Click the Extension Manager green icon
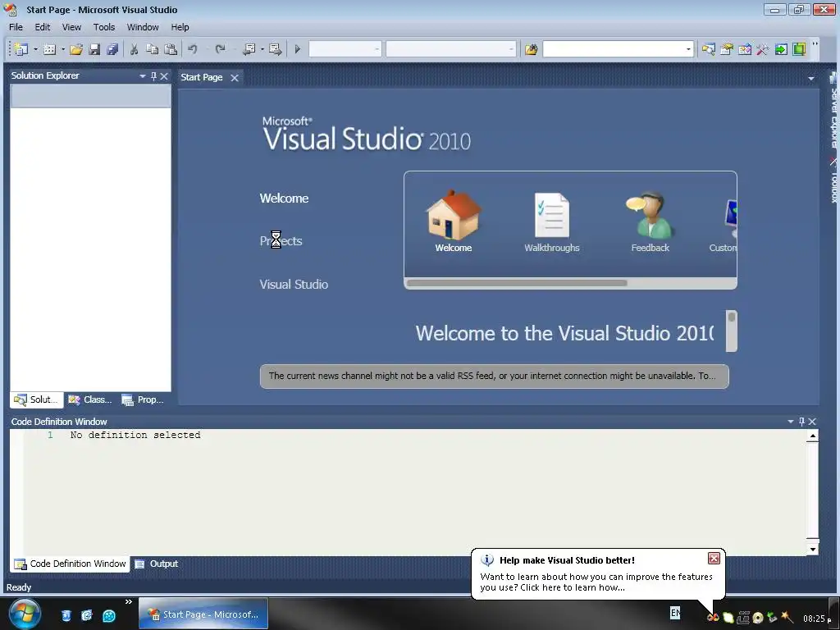The width and height of the screenshot is (840, 630). click(799, 49)
